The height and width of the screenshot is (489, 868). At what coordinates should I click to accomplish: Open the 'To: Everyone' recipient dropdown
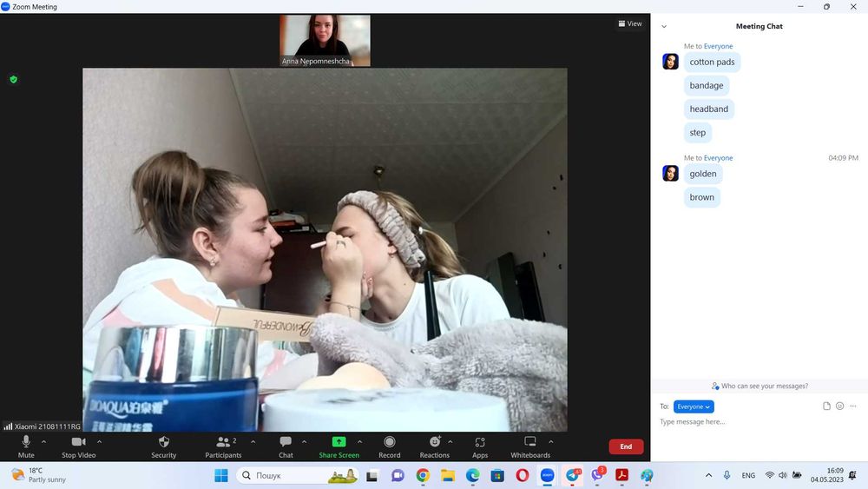[694, 406]
